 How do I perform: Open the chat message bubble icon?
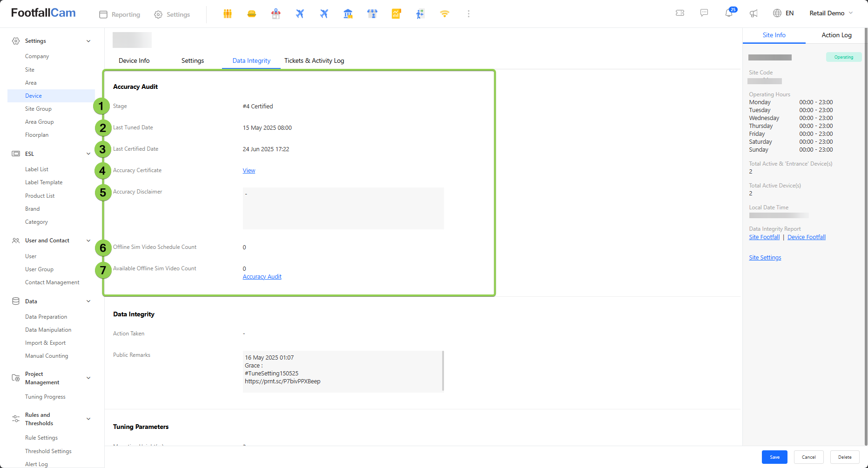point(704,13)
